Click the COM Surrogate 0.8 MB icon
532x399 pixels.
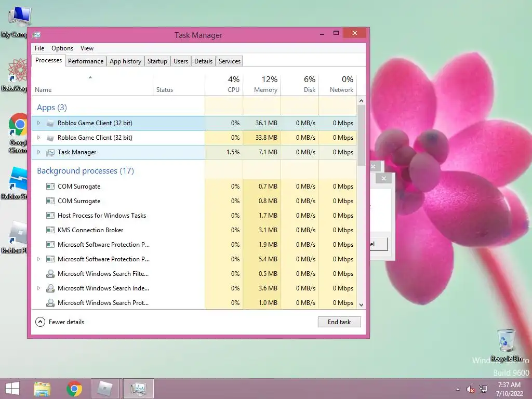[50, 201]
